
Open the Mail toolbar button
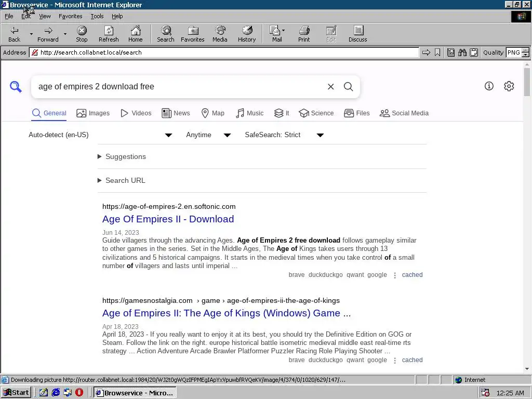(x=276, y=34)
